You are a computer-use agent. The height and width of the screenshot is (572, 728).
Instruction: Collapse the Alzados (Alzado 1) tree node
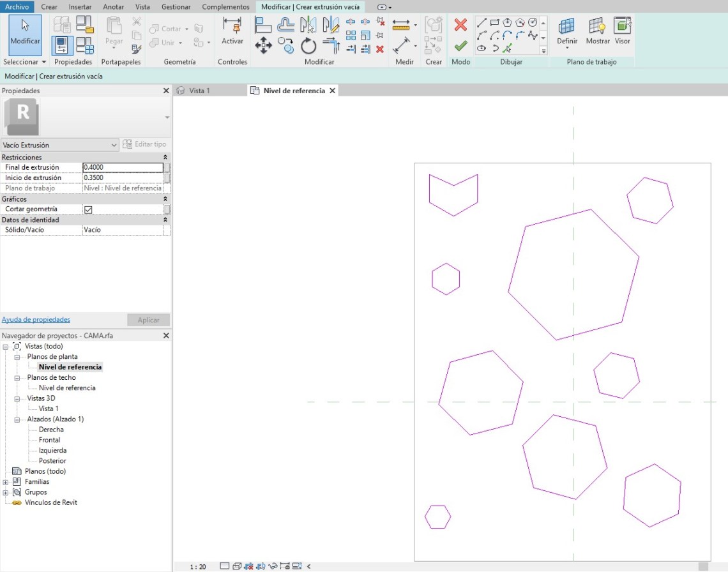click(x=18, y=419)
